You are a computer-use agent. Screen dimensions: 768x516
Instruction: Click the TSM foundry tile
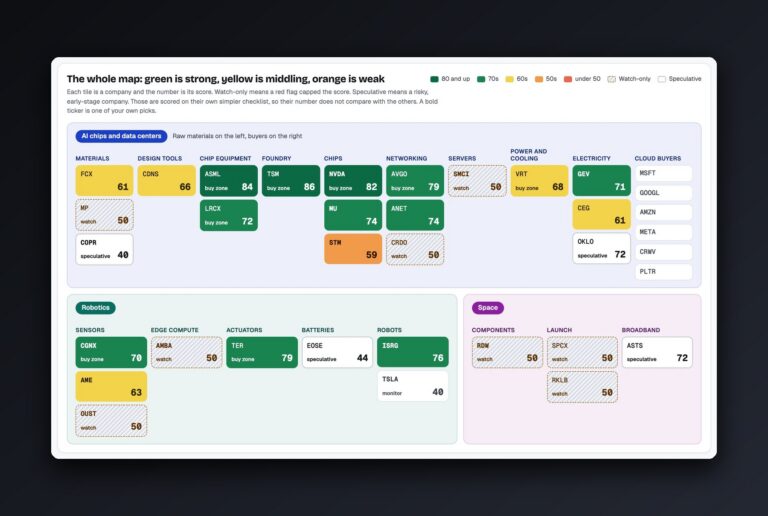pyautogui.click(x=291, y=181)
